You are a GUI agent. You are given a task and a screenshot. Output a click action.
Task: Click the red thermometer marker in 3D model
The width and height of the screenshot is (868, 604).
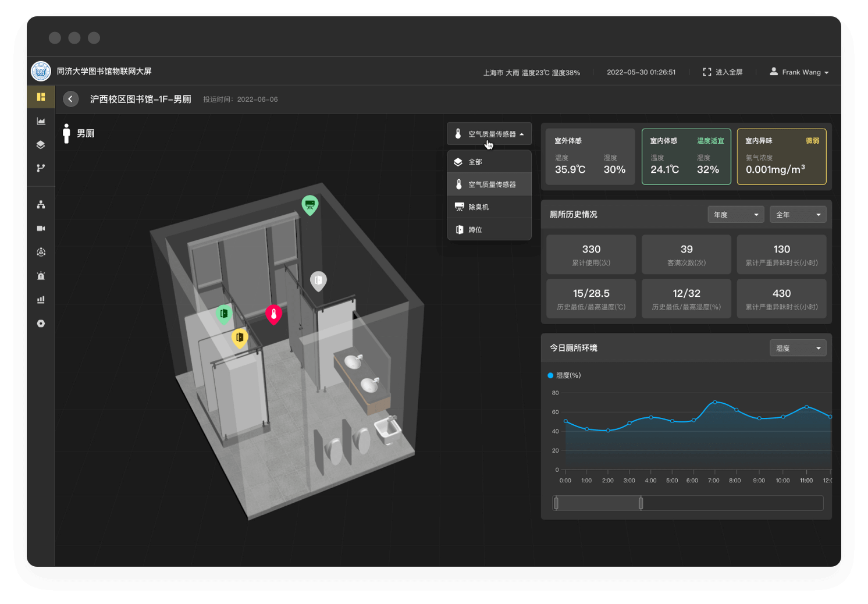point(273,314)
